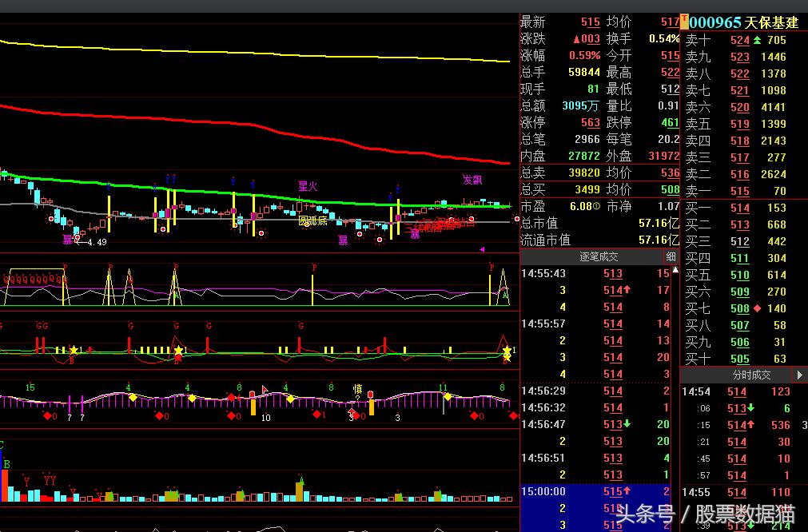
Task: Click the 市盈 value 6.08
Action: pos(581,206)
